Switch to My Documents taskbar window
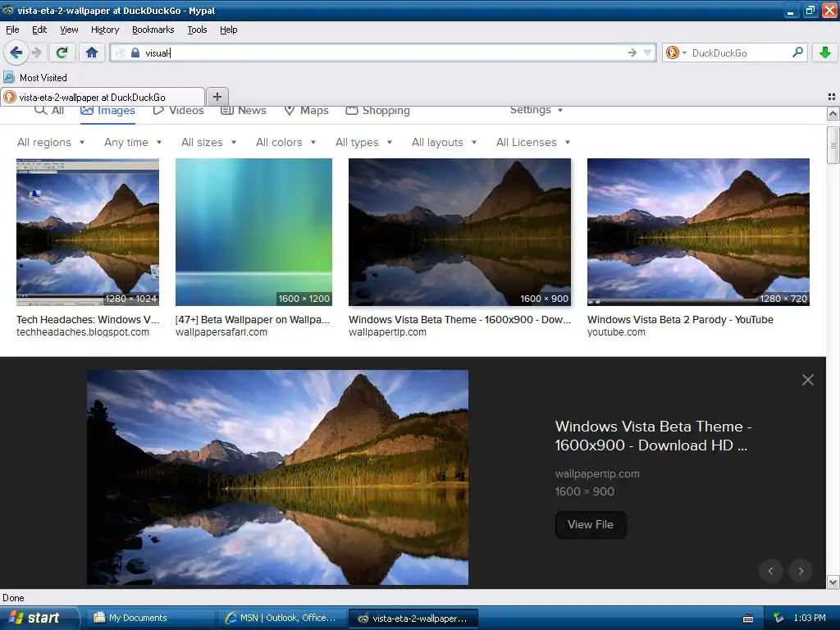 point(150,618)
